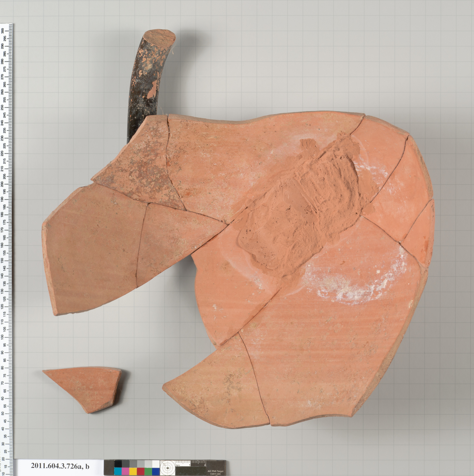Image resolution: width=474 pixels, height=476 pixels.
Task: Pick the magenta patch on color target
Action: pyautogui.click(x=126, y=471)
